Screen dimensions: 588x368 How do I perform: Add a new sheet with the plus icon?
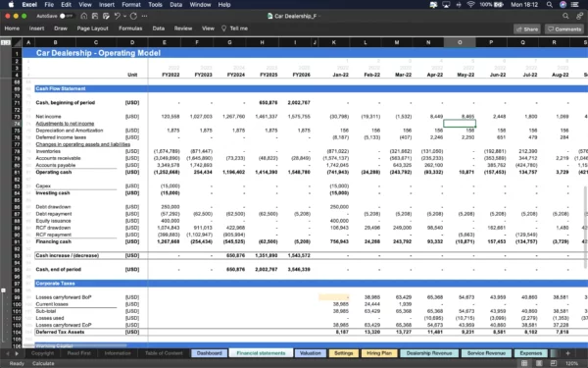click(567, 353)
